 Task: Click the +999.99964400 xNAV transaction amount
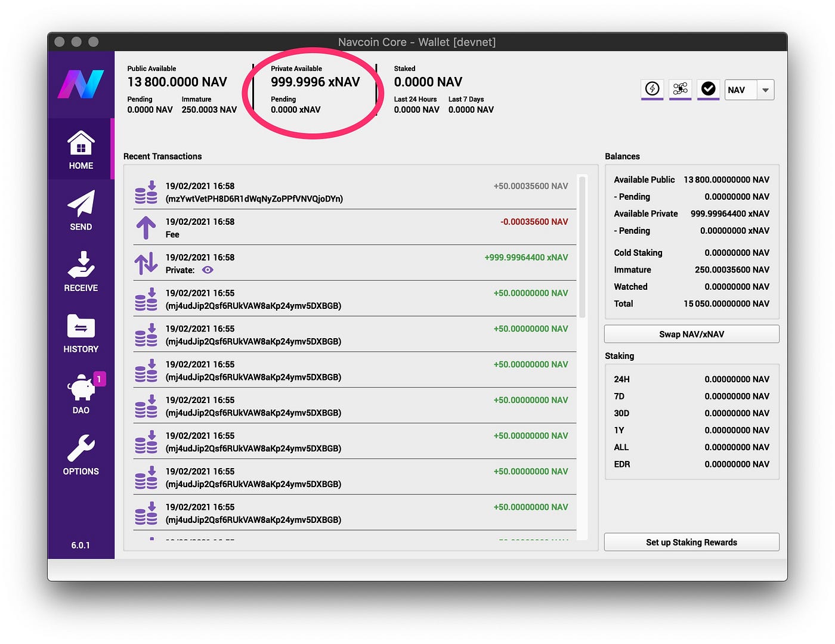coord(527,258)
